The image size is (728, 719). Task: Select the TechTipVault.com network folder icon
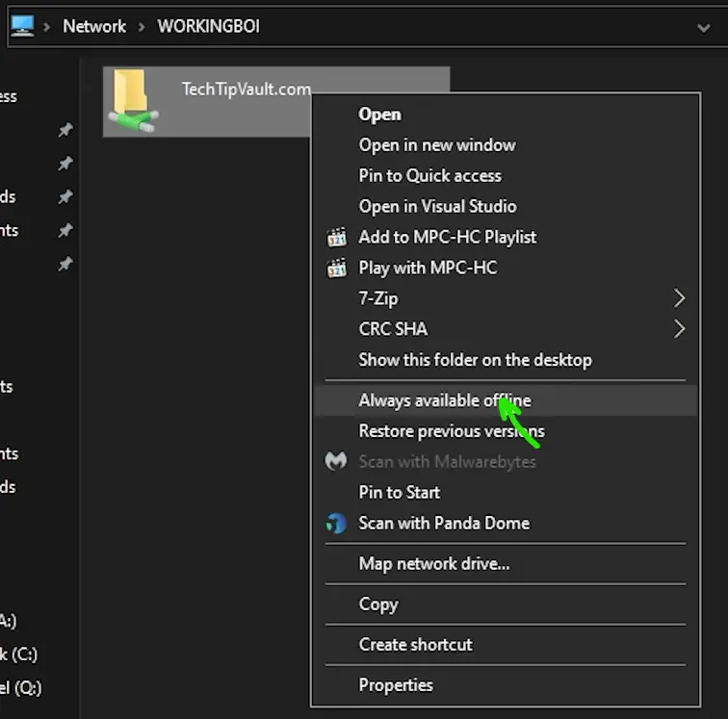[133, 101]
